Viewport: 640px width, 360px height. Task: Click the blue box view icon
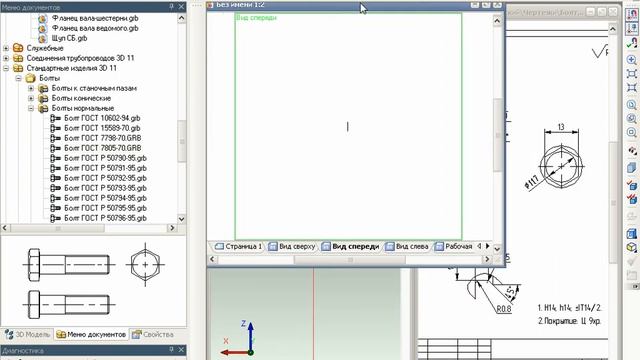[x=631, y=233]
